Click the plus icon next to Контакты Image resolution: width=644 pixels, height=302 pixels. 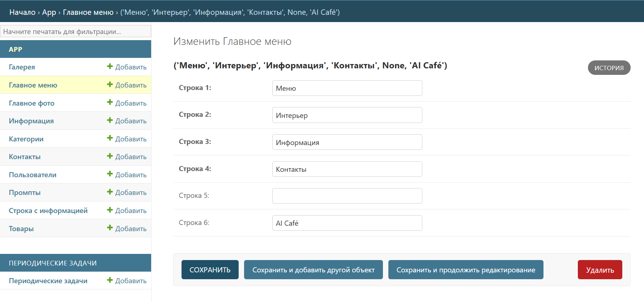[x=110, y=156]
